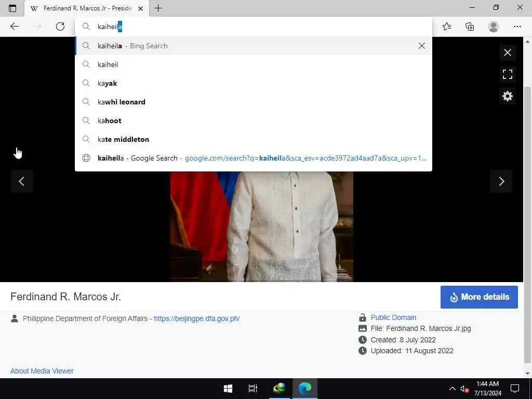Close the media viewer overlay
532x399 pixels.
tap(507, 52)
